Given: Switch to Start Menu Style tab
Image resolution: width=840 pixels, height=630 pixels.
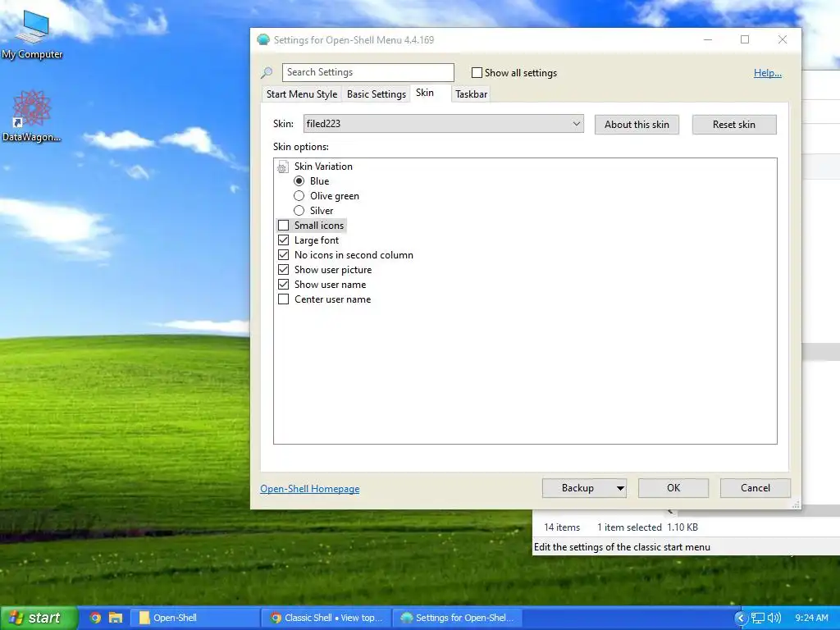Looking at the screenshot, I should pyautogui.click(x=302, y=94).
